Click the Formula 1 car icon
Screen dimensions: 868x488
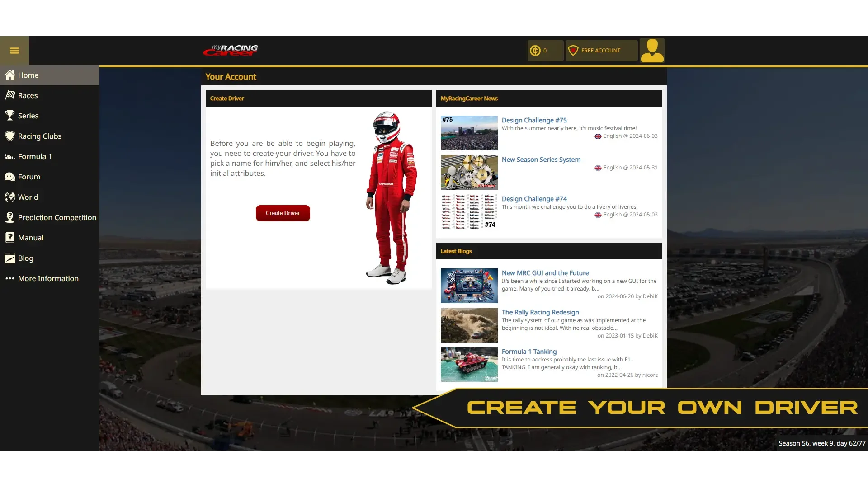(x=10, y=157)
